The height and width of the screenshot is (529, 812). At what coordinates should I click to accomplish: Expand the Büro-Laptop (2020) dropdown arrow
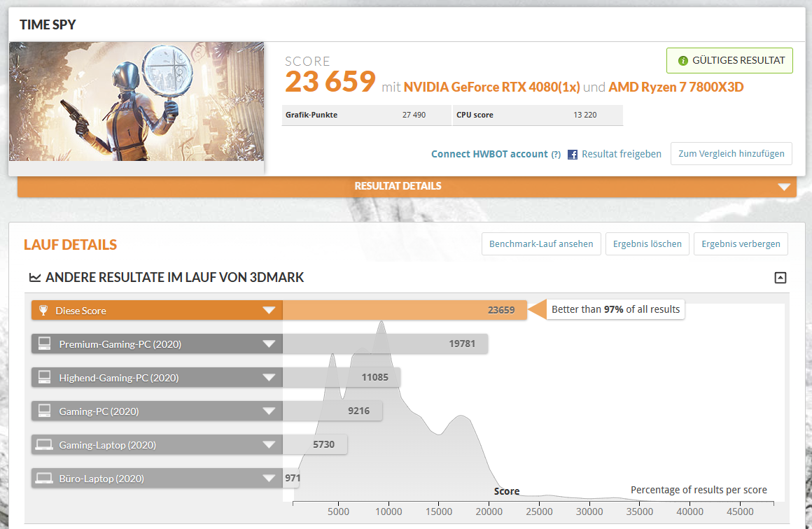pyautogui.click(x=269, y=479)
